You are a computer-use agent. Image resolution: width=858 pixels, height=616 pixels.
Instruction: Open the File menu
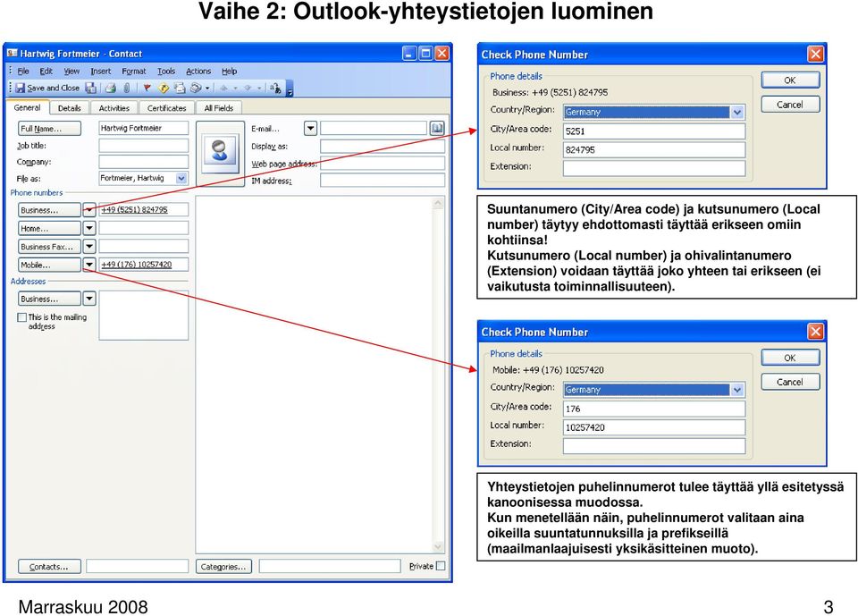pos(23,72)
